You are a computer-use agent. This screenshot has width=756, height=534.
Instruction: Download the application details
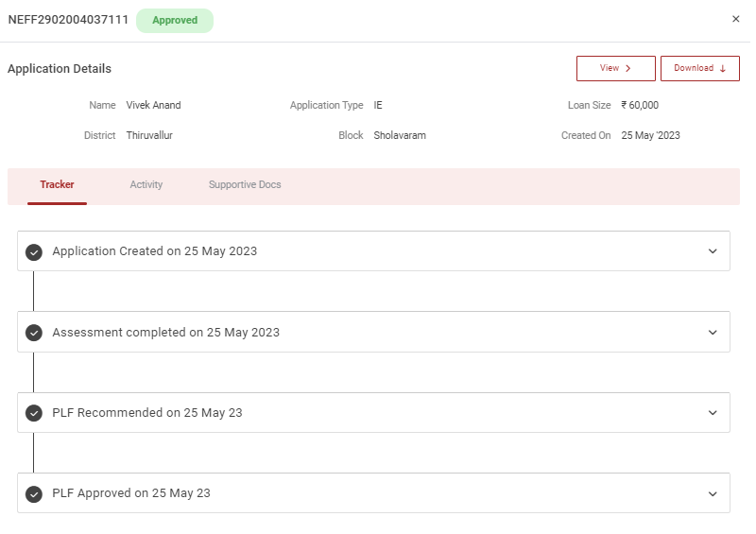pos(699,68)
